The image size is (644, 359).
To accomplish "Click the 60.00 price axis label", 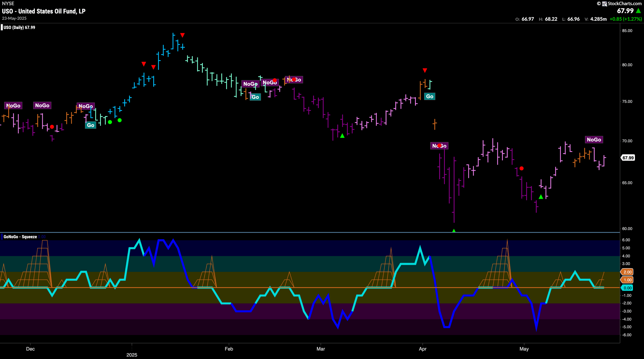I will point(627,229).
